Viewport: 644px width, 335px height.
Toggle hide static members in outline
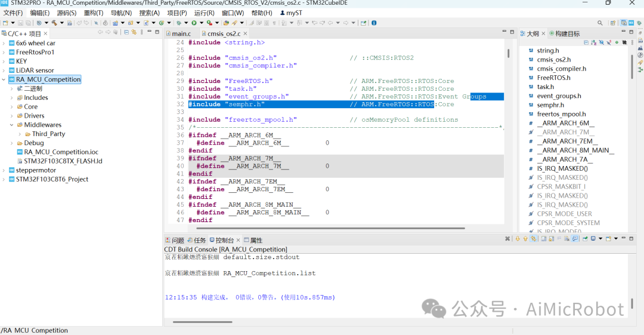609,42
